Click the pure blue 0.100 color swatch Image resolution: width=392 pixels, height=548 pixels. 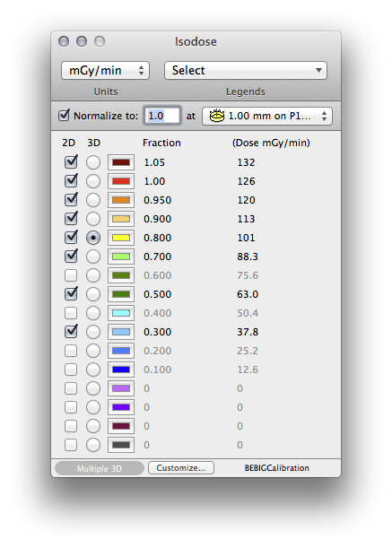pyautogui.click(x=121, y=370)
